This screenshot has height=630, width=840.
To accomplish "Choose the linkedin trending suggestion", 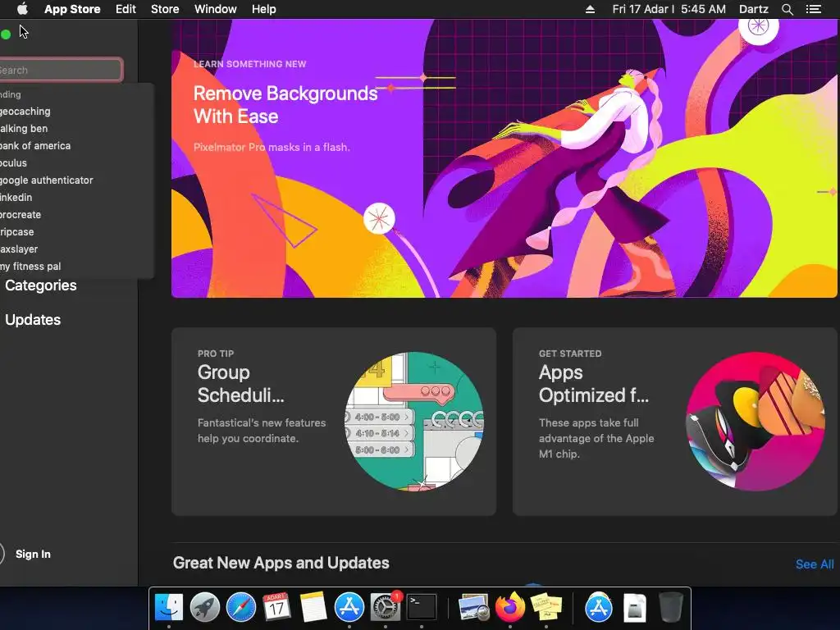I will pos(75,197).
